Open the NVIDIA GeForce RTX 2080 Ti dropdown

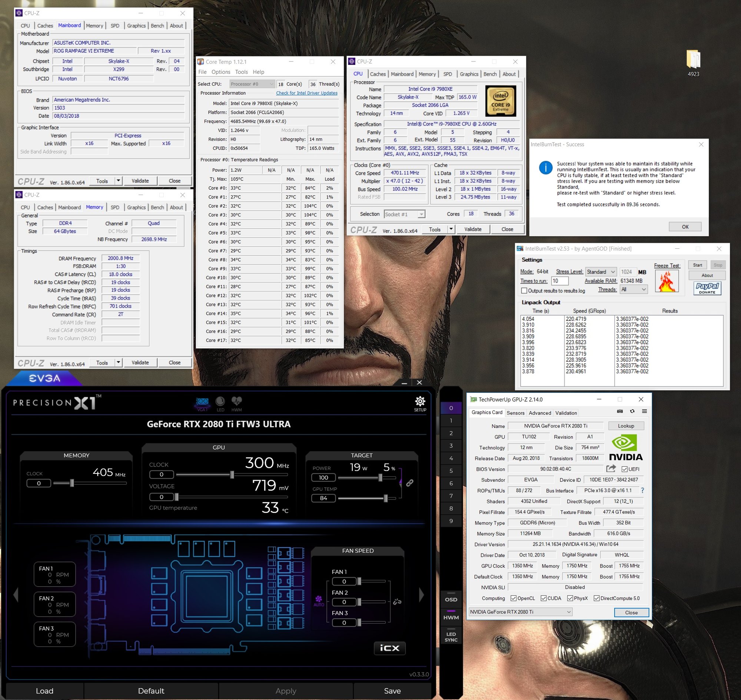[520, 612]
